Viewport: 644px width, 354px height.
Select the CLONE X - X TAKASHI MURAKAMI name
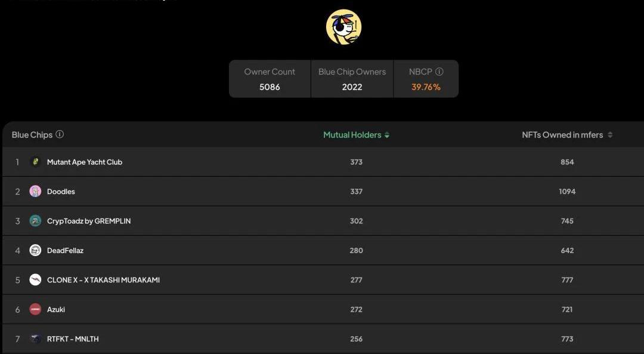click(103, 280)
